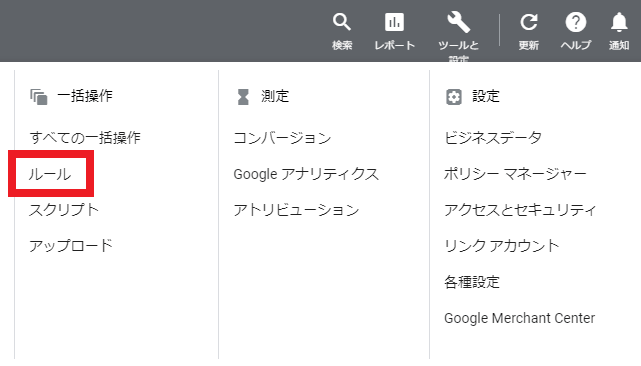Open スクリプト menu item
641x366 pixels.
click(64, 210)
